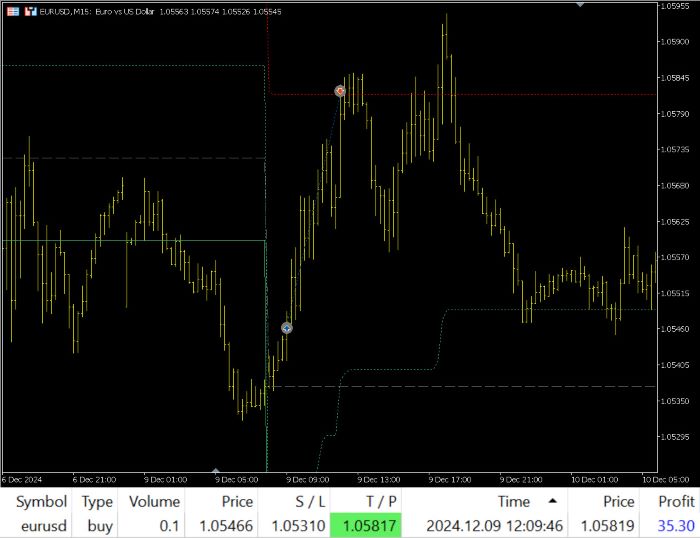Image resolution: width=700 pixels, height=538 pixels.
Task: Click the 6 Dec 21:00 time axis label
Action: (x=94, y=480)
